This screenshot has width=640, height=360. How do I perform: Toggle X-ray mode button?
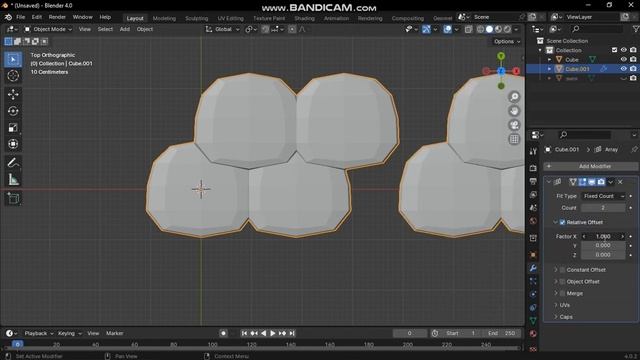click(x=468, y=29)
